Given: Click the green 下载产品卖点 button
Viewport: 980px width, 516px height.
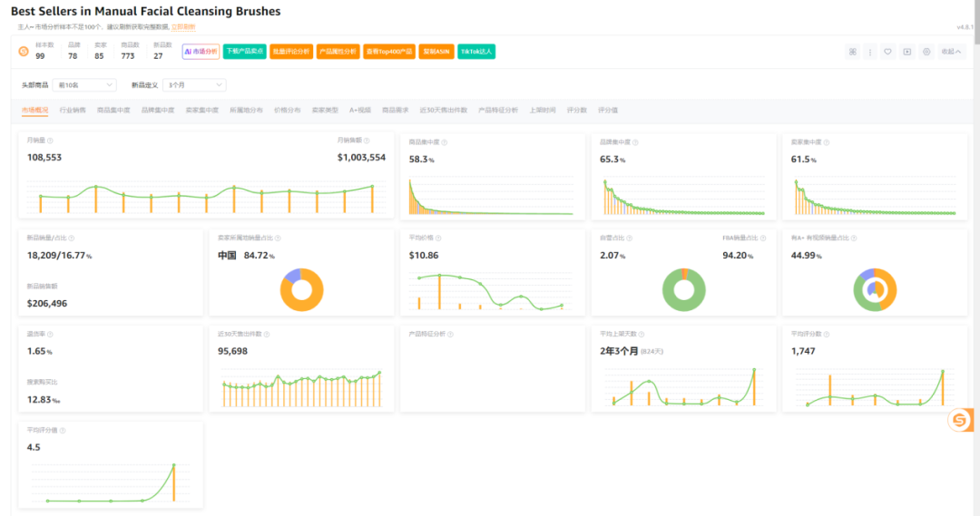Looking at the screenshot, I should point(244,51).
